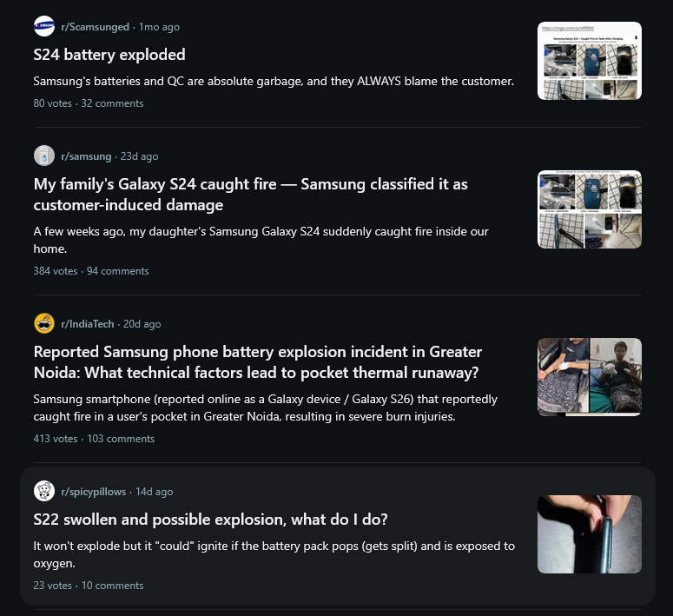View the swollen S22 phone thumbnail
673x616 pixels.
tap(590, 534)
